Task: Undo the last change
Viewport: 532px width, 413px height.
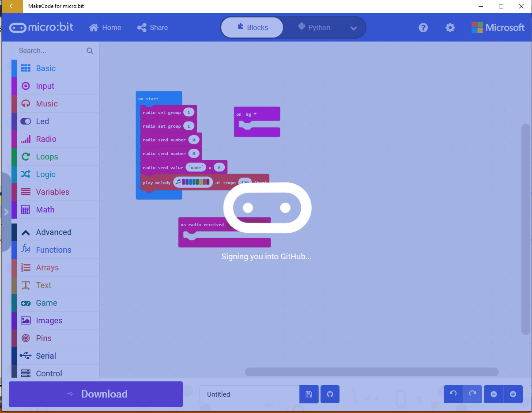Action: click(x=453, y=394)
